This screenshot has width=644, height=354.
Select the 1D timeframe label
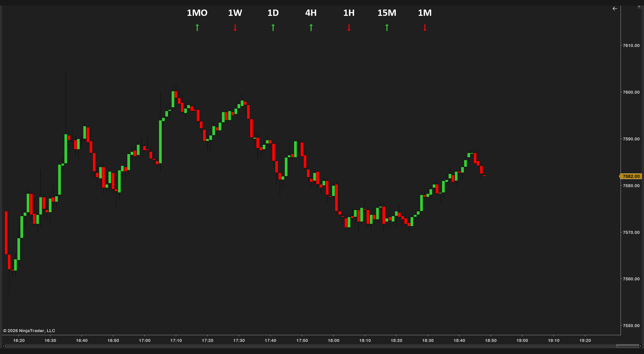[x=273, y=13]
